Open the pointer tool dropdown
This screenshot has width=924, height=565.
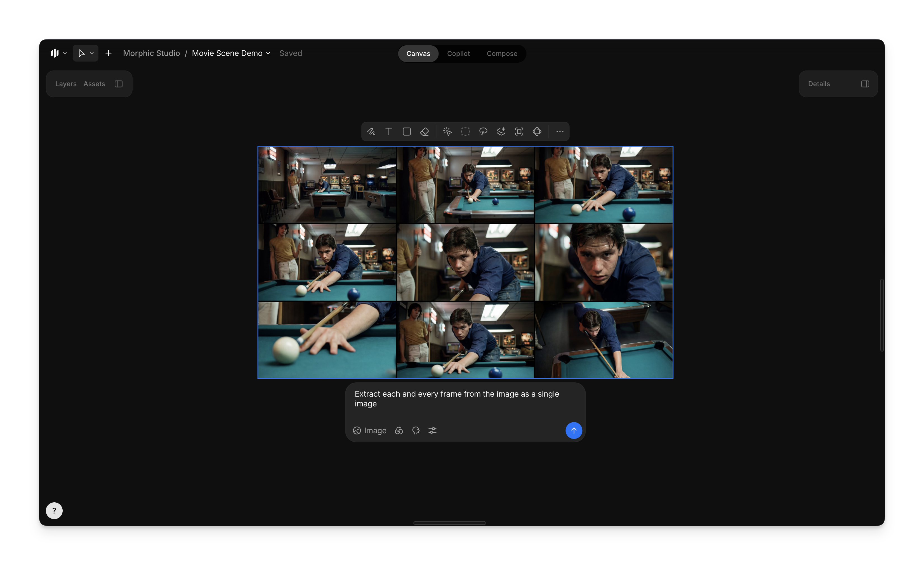pos(91,53)
